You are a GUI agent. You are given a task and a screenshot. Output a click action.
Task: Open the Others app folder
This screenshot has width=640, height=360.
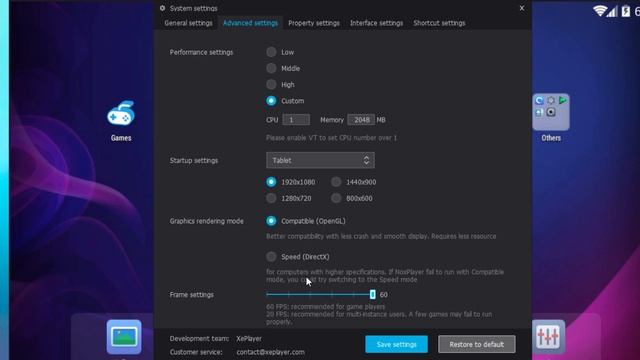[551, 112]
